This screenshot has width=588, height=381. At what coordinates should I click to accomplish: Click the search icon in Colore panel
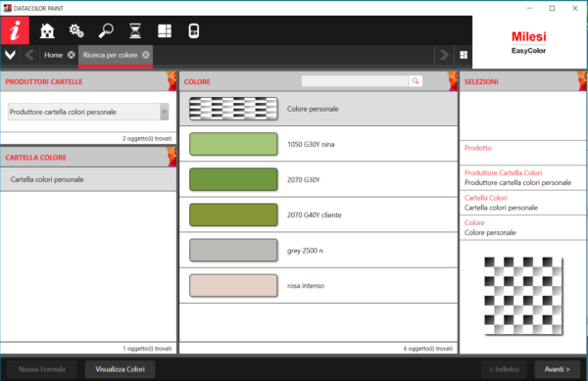(x=416, y=81)
